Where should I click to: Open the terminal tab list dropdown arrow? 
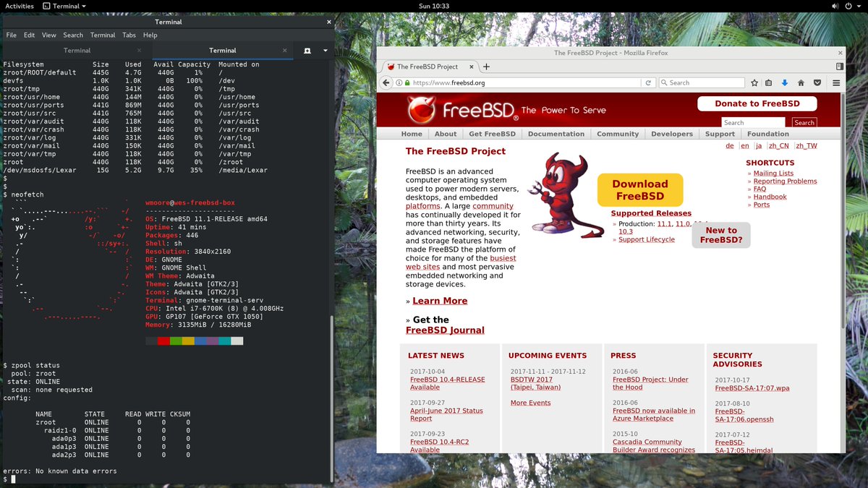(x=325, y=51)
